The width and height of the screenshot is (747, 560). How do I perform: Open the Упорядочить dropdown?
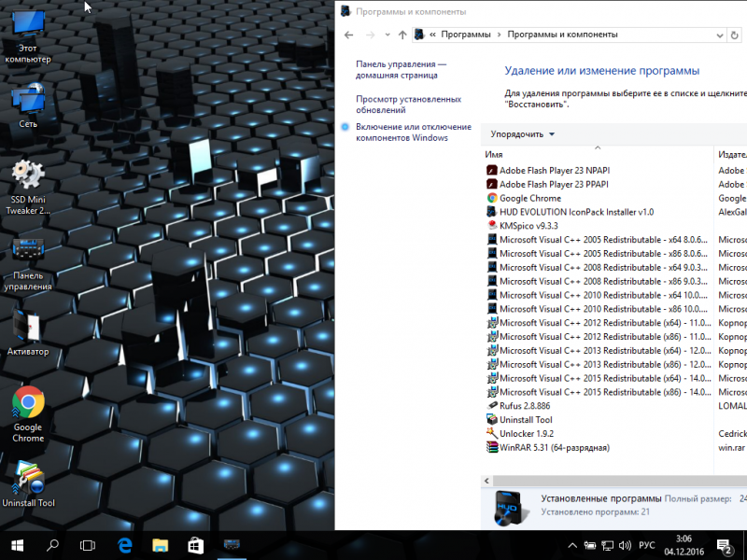pyautogui.click(x=523, y=134)
